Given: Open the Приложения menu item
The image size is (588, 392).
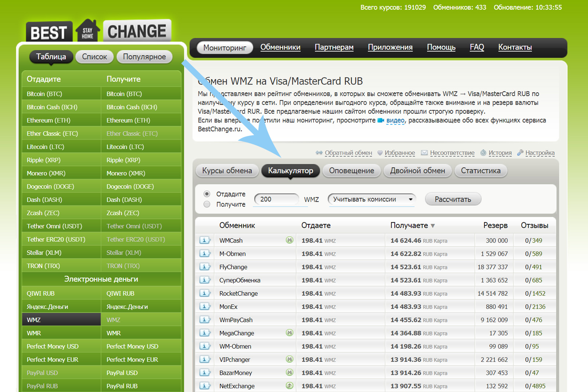Looking at the screenshot, I should pos(390,47).
